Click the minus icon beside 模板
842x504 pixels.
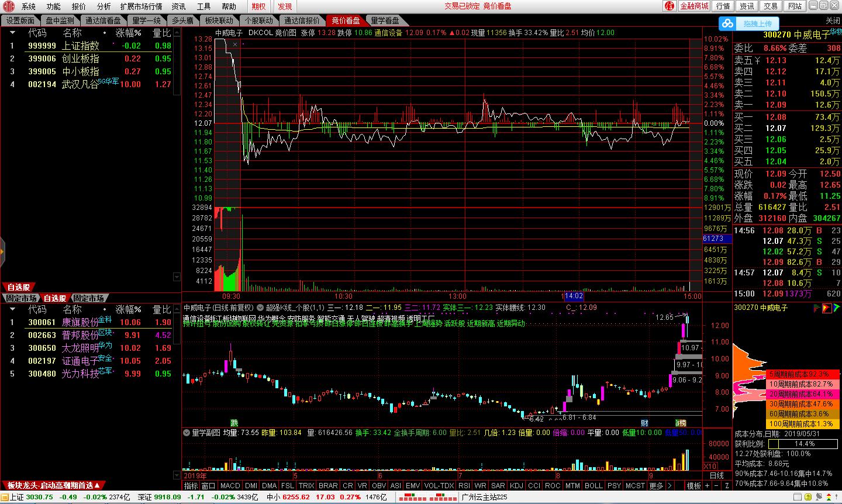tap(716, 486)
